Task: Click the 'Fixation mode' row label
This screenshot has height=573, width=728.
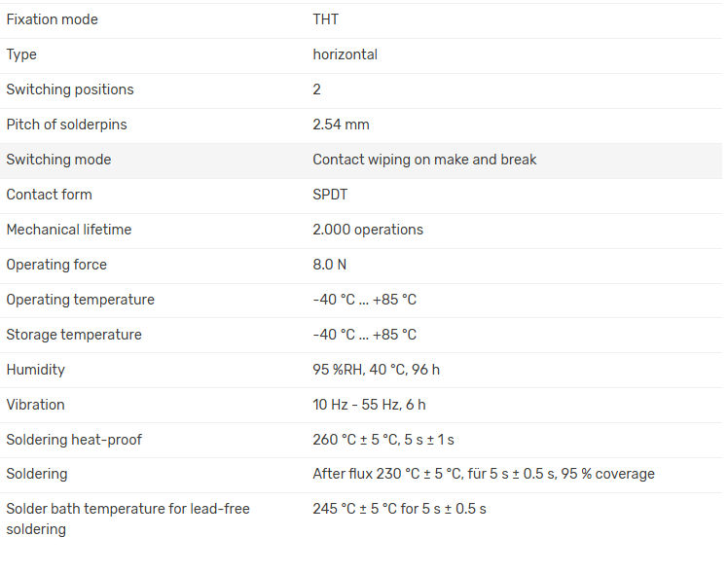Action: coord(52,19)
